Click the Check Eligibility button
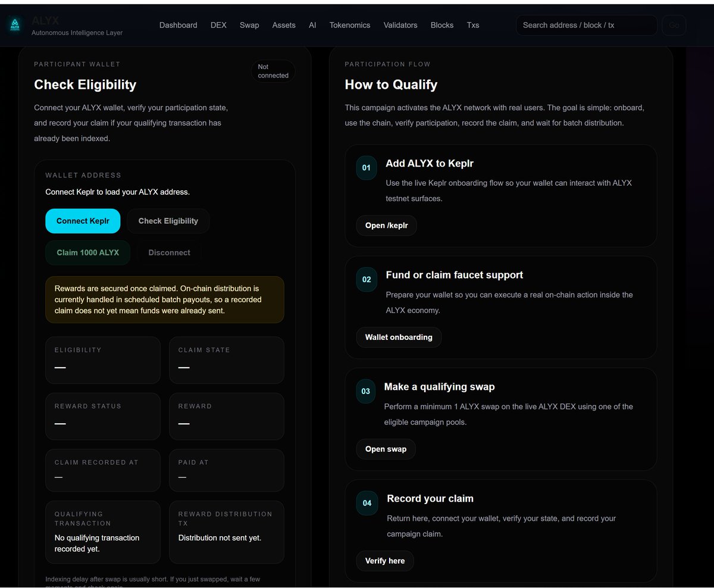Viewport: 714px width, 588px height. [168, 221]
